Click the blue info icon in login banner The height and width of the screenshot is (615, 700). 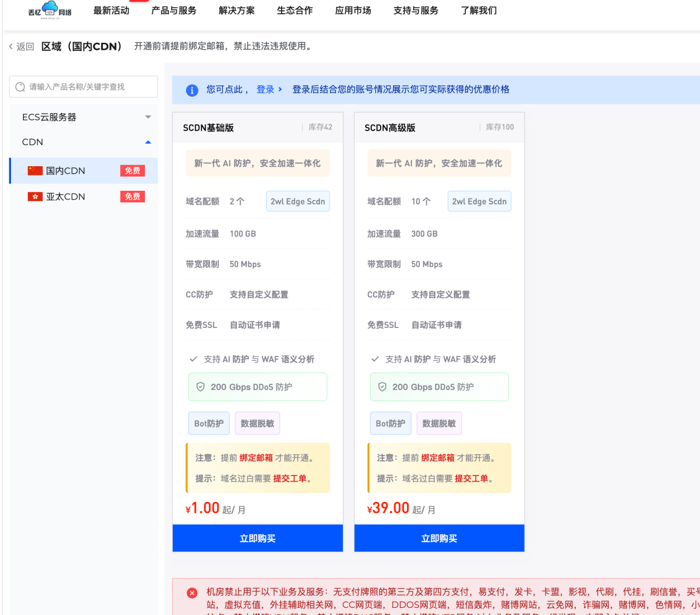[192, 90]
